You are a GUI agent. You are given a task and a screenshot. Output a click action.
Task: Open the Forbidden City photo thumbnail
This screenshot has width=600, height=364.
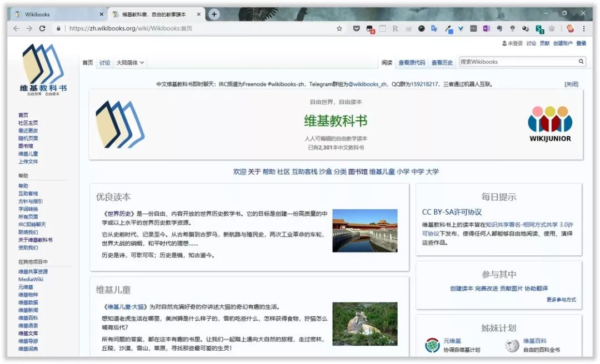(x=365, y=231)
